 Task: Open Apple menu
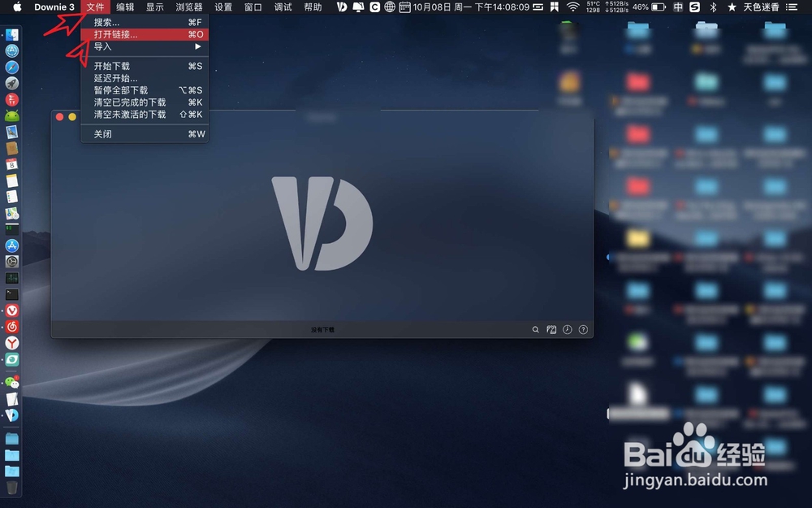[17, 7]
